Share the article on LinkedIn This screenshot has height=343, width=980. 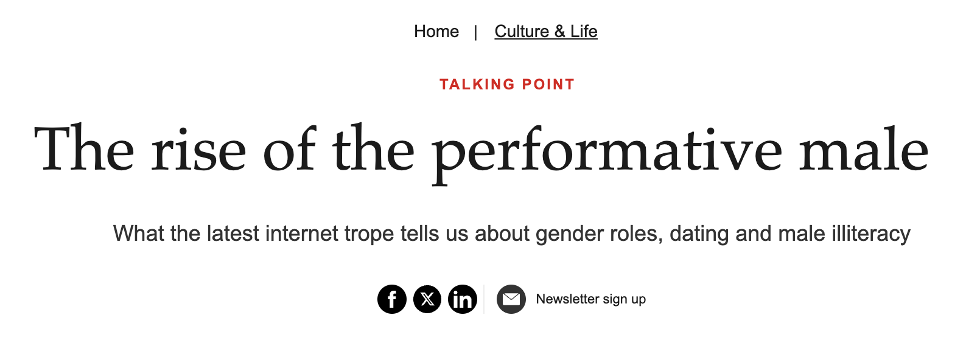(x=463, y=299)
